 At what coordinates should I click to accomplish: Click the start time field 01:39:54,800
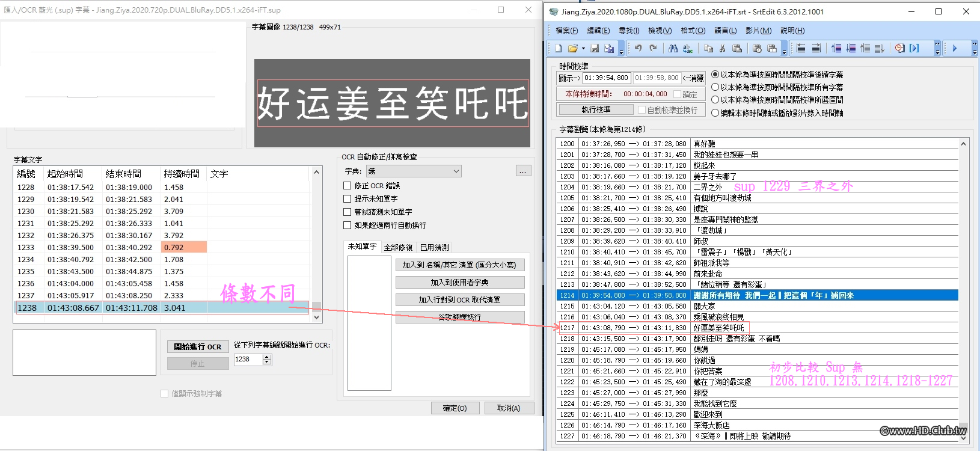tap(607, 78)
